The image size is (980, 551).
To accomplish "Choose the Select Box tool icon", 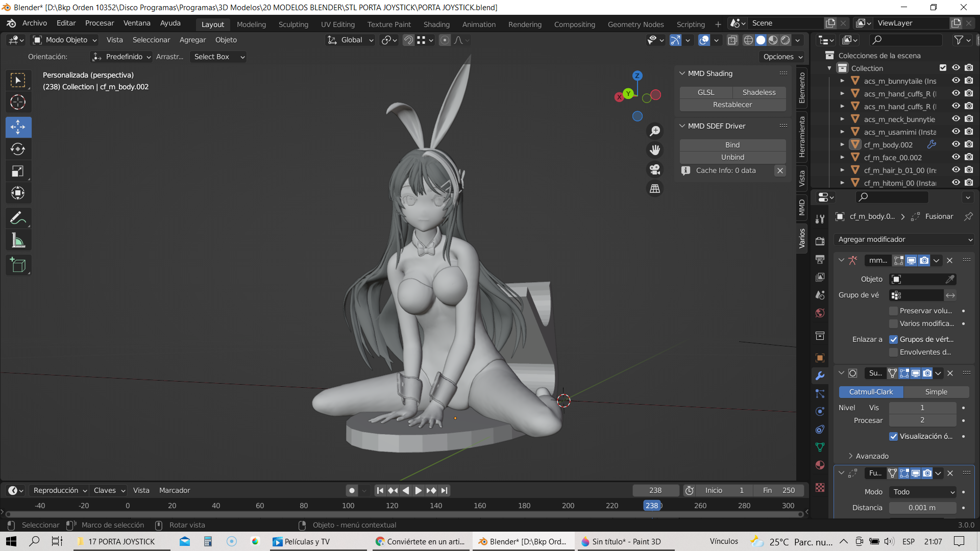I will click(x=18, y=80).
